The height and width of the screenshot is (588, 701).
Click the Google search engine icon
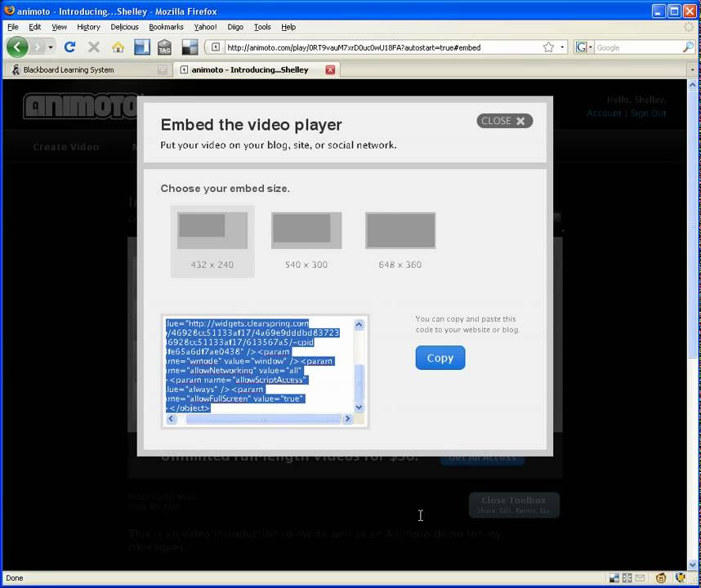tap(581, 47)
